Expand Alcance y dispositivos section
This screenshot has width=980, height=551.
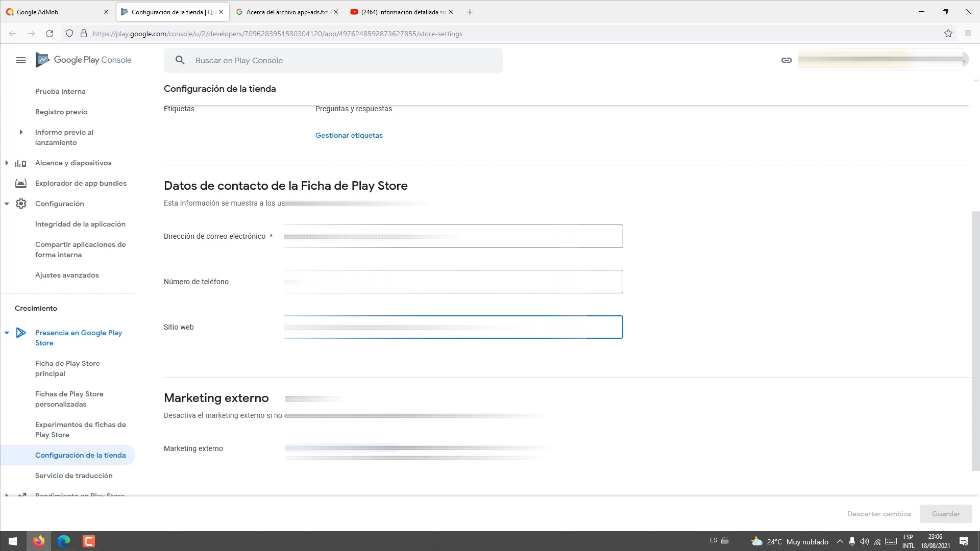(7, 163)
